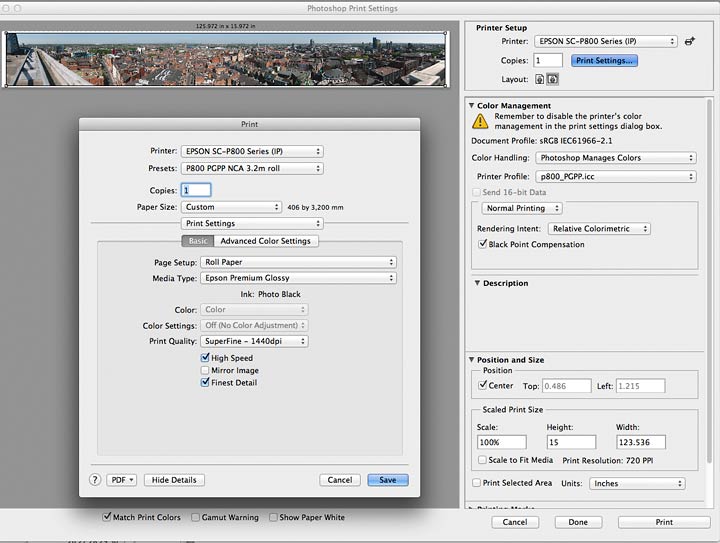This screenshot has width=720, height=543.
Task: Open Printer dropdown in Printer Setup panel
Action: (606, 41)
